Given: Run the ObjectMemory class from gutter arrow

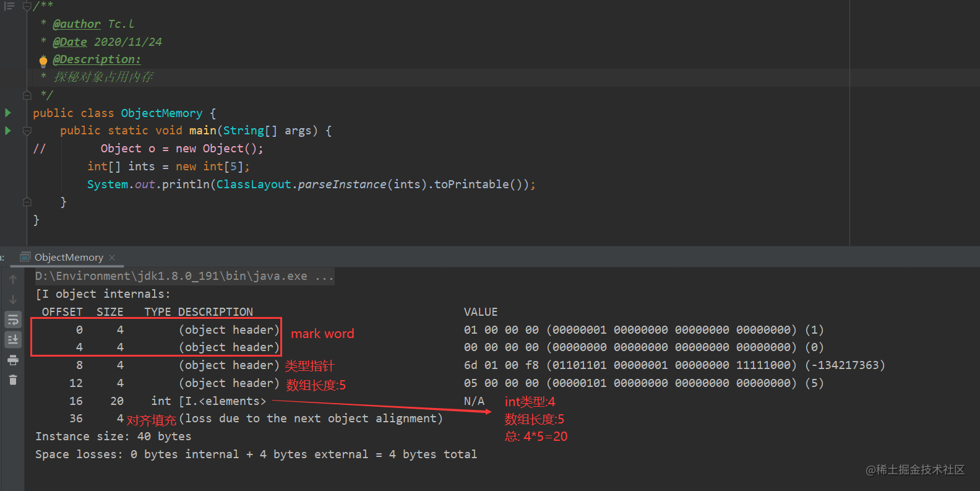Looking at the screenshot, I should click(x=8, y=113).
